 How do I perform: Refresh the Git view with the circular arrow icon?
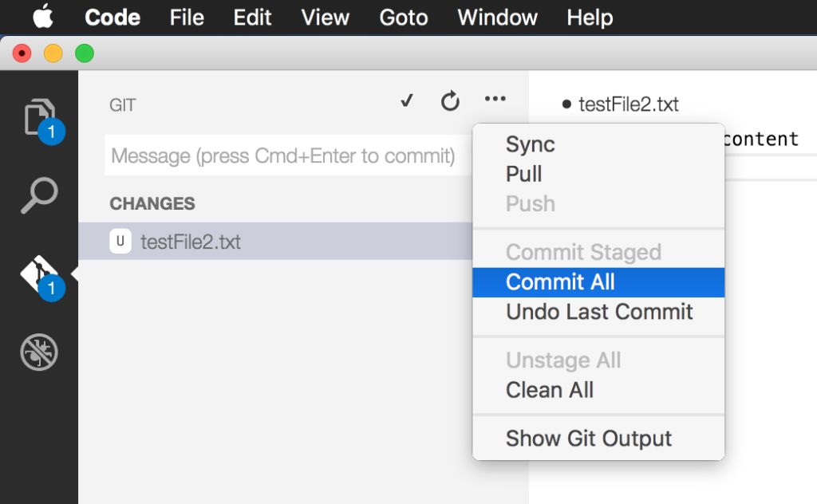[450, 100]
